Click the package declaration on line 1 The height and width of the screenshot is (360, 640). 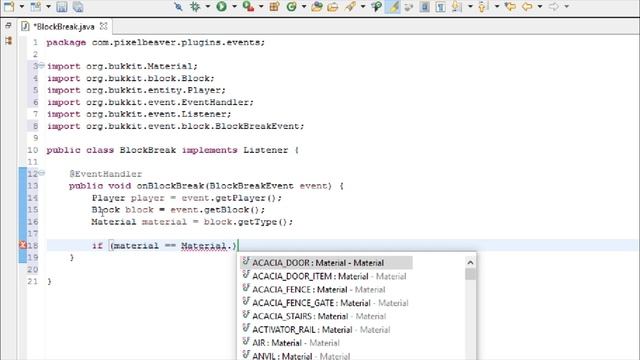coord(156,42)
